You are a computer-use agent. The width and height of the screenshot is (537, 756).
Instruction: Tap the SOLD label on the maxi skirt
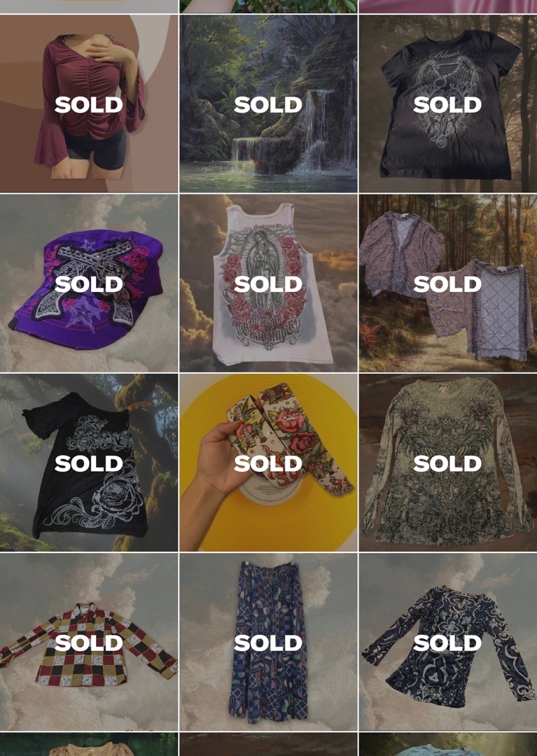269,643
